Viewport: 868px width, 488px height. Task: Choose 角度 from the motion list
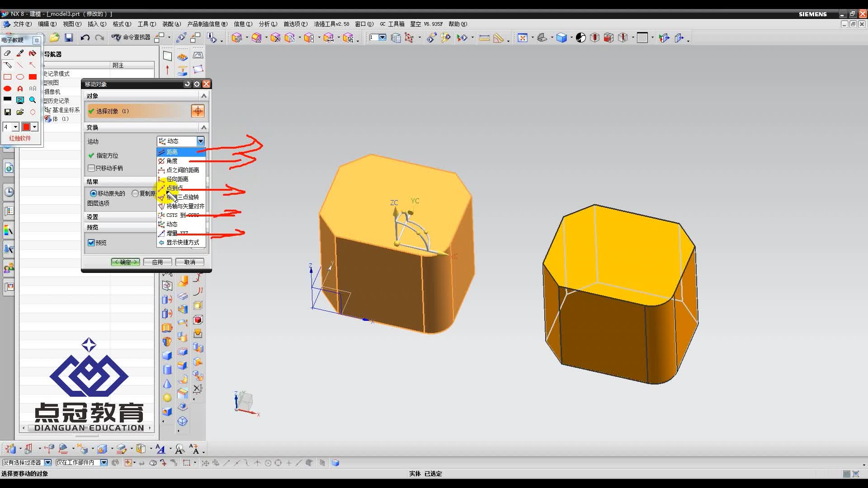point(172,161)
